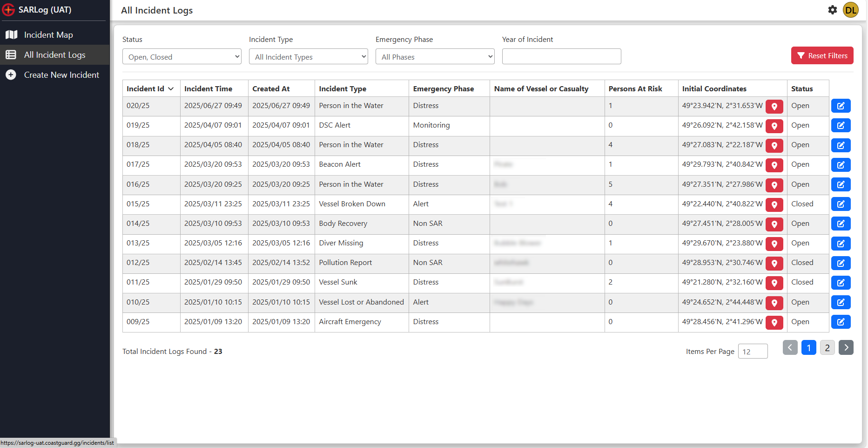Image resolution: width=868 pixels, height=448 pixels.
Task: Open the Status filter dropdown
Action: (182, 57)
